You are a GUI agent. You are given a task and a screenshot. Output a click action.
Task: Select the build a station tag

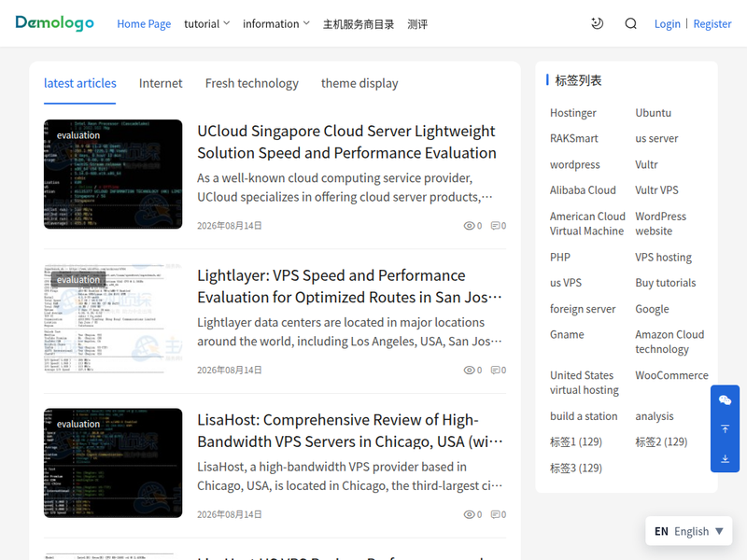583,416
